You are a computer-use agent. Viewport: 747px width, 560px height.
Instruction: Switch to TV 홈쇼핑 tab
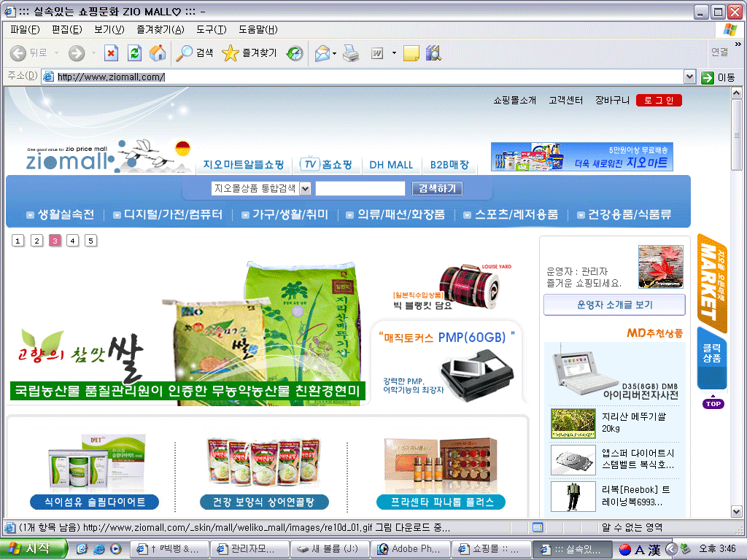tap(326, 164)
